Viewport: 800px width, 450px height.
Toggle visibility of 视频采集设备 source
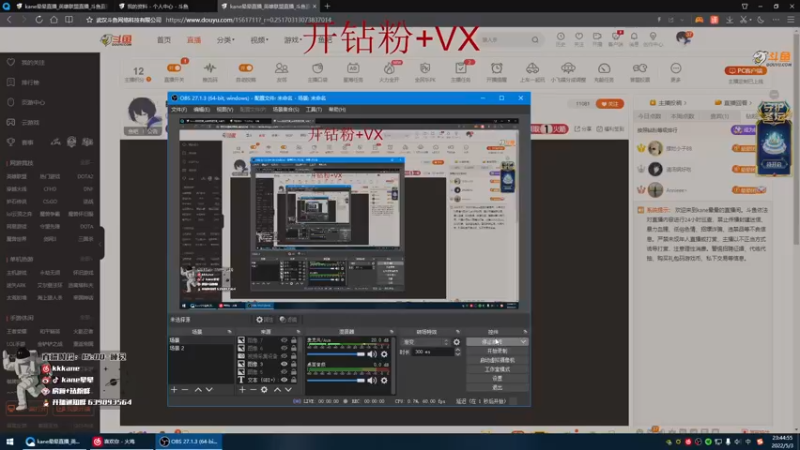click(x=284, y=356)
